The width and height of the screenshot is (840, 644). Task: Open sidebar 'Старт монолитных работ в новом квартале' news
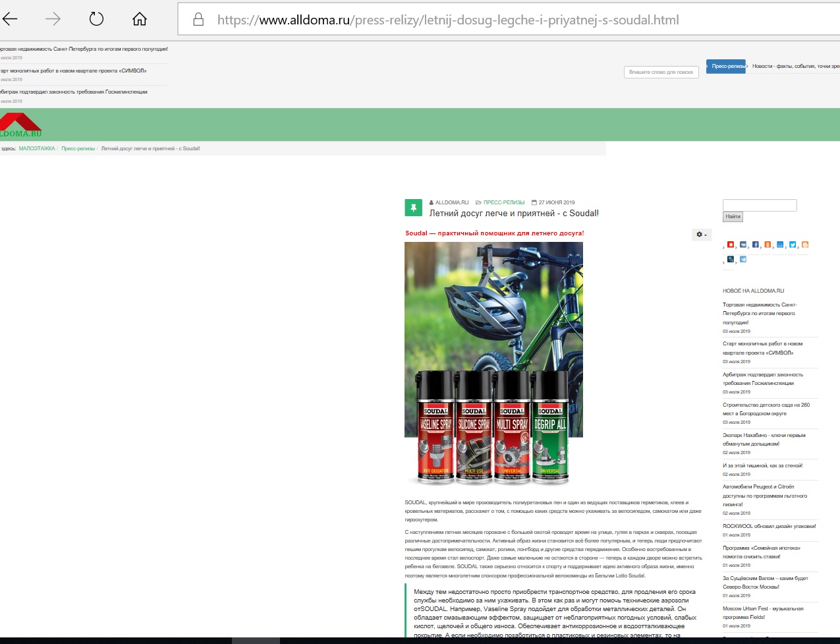tap(762, 348)
